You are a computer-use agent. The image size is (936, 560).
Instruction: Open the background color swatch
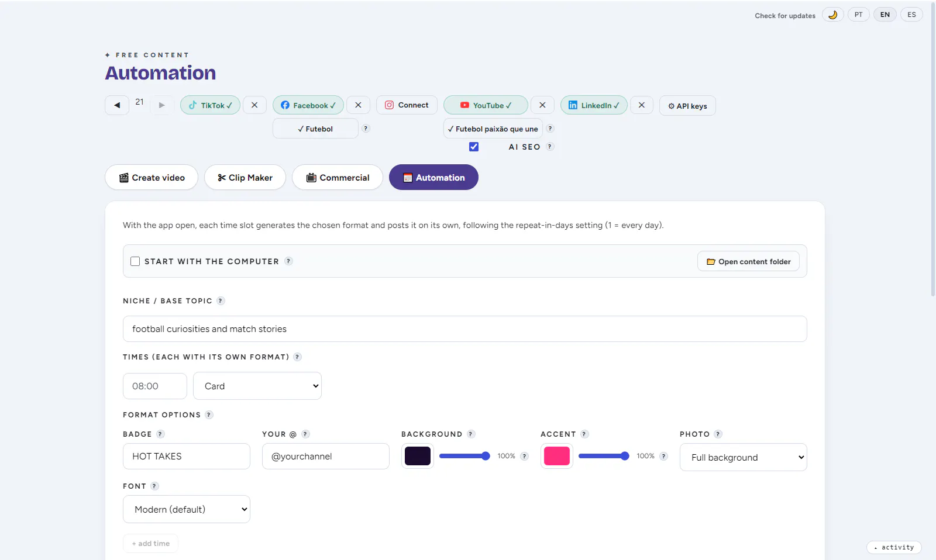click(x=418, y=456)
